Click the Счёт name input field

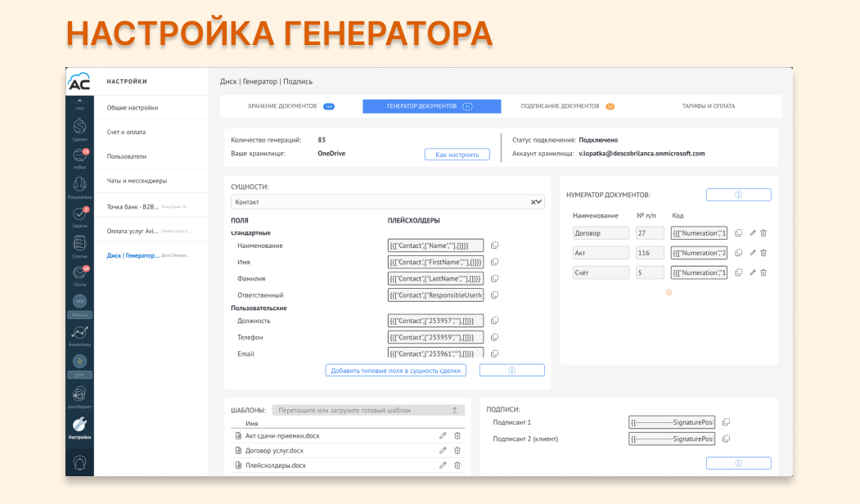click(601, 272)
